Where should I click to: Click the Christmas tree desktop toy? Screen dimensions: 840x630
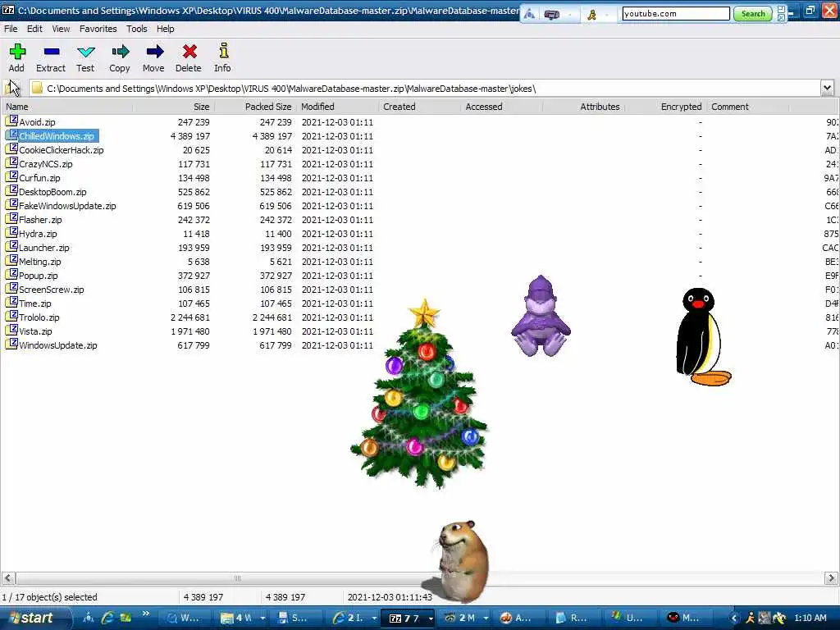pos(419,394)
